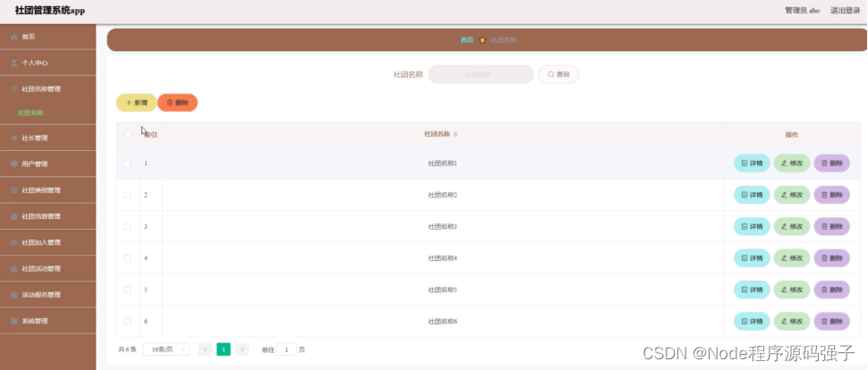The image size is (868, 370).
Task: Click 详情 button for 社团名称6
Action: [x=752, y=321]
